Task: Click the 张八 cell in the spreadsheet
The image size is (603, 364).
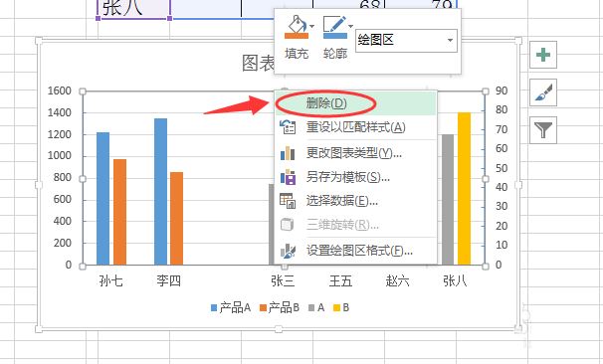Action: [133, 8]
